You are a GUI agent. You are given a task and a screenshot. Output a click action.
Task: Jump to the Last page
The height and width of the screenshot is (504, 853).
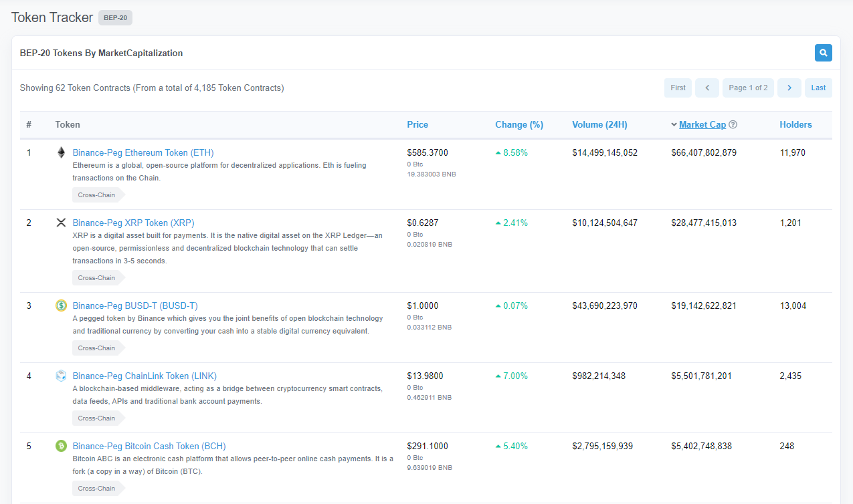(818, 88)
